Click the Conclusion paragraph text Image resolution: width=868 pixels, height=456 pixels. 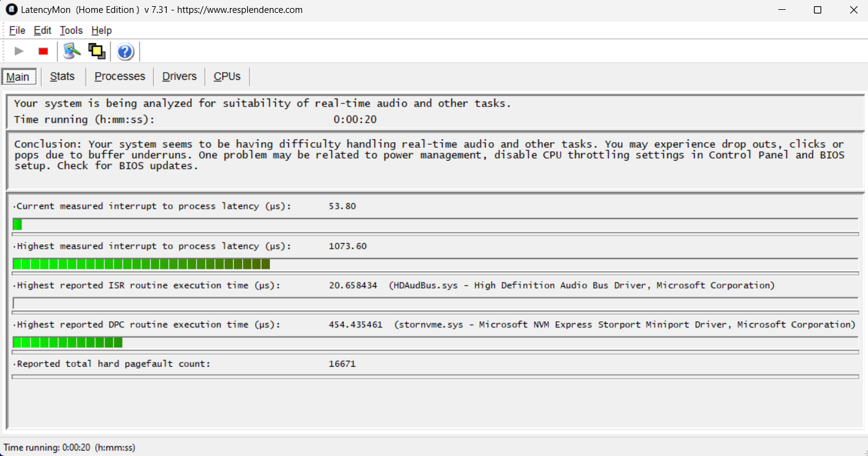click(x=429, y=155)
